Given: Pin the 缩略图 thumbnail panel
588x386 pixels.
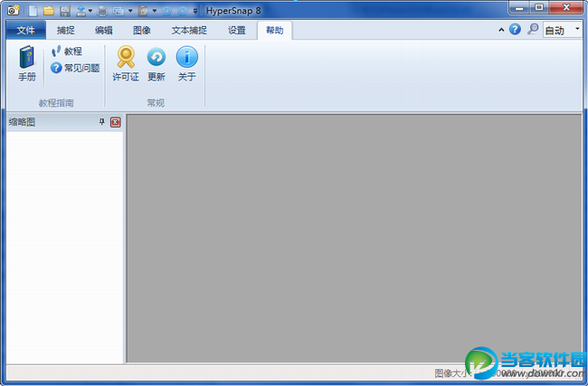Looking at the screenshot, I should coord(101,122).
